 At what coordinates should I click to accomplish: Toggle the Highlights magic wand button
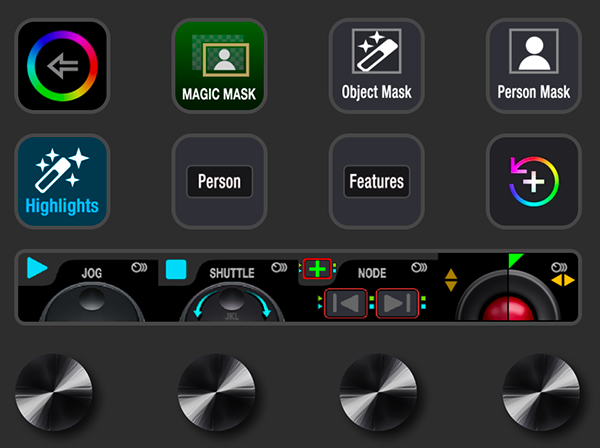click(x=62, y=181)
